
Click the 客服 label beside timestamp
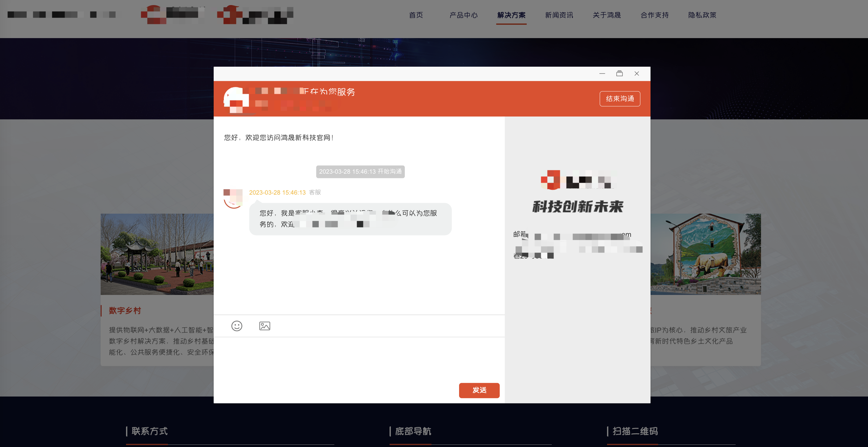315,192
